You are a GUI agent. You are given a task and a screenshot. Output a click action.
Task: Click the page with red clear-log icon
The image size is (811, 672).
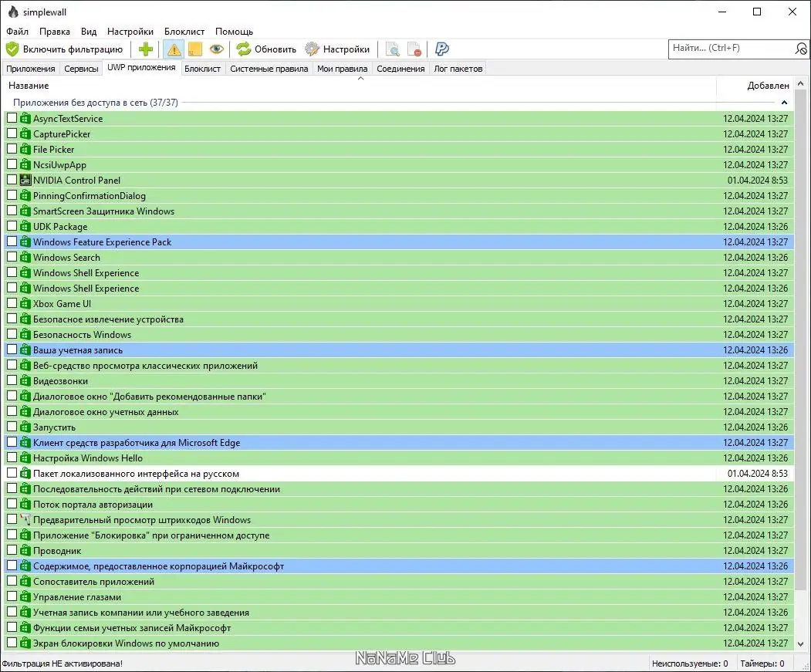click(414, 49)
